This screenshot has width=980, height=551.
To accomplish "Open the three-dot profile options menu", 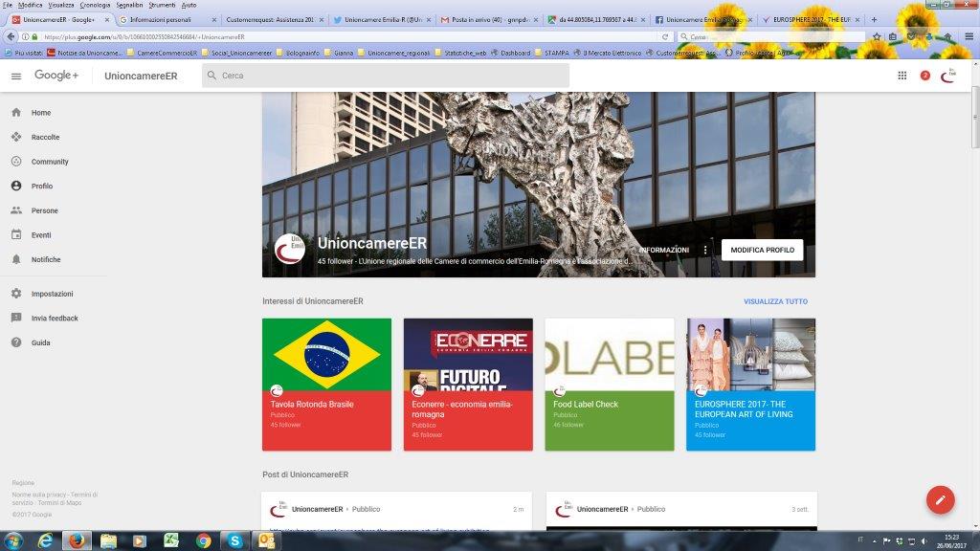I will pos(705,250).
